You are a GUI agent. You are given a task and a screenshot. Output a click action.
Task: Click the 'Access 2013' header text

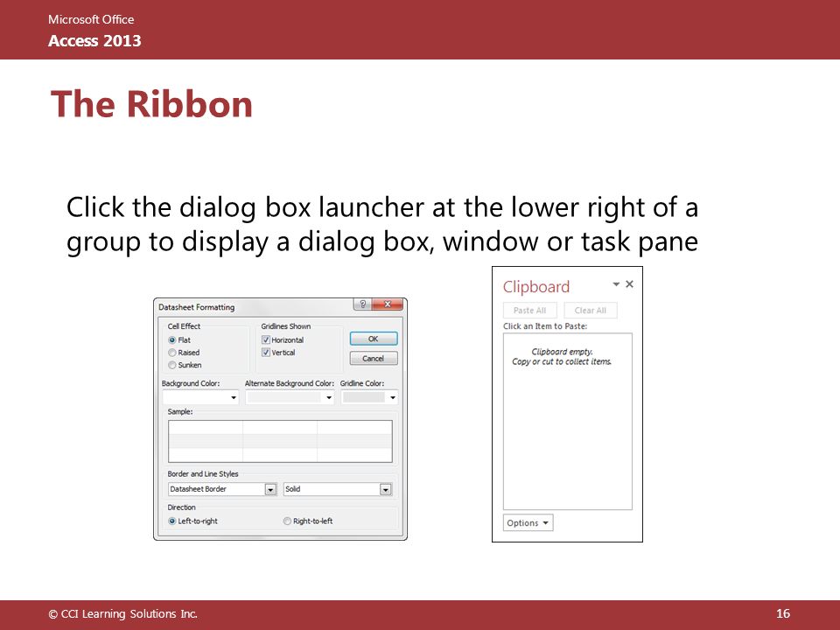pos(94,41)
